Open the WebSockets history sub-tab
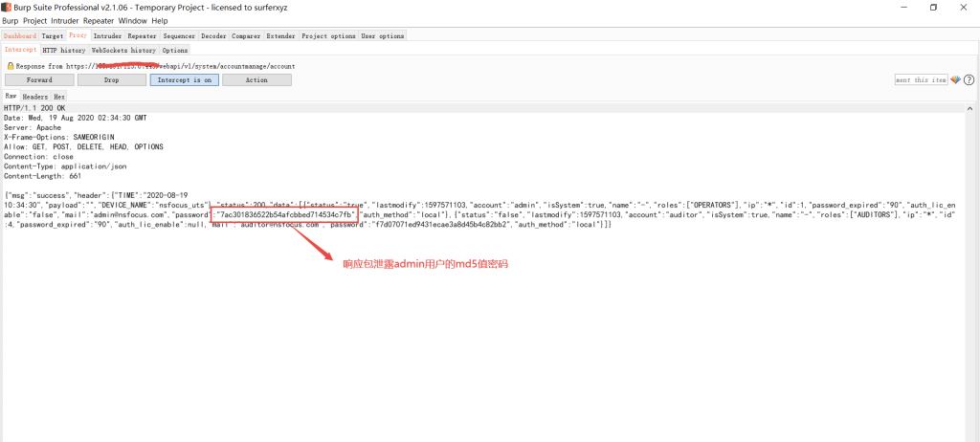The height and width of the screenshot is (442, 980). point(123,50)
